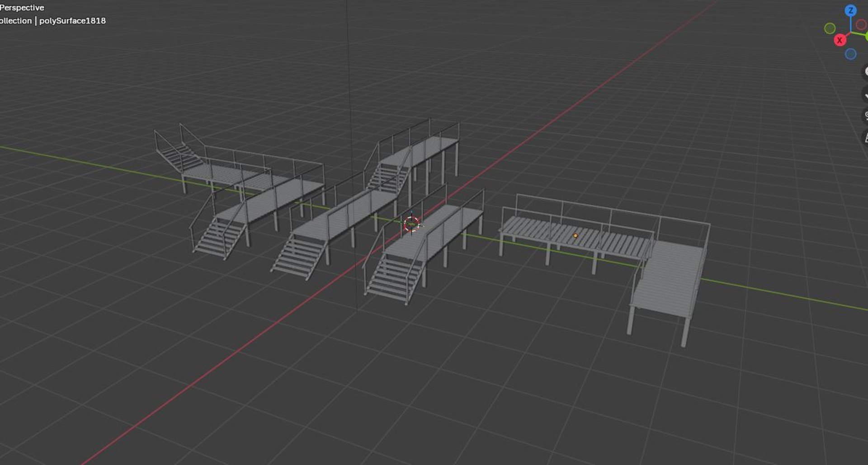Screen dimensions: 868x465
Task: Click the orange origin dot on the platform
Action: (x=575, y=235)
